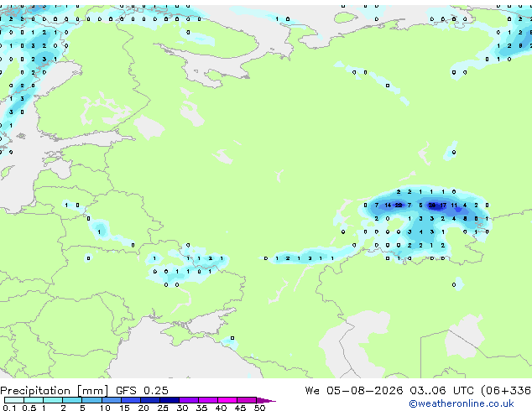This screenshot has width=532, height=411.
Task: Select the 10–15 mm legend color box
Action: click(x=111, y=400)
